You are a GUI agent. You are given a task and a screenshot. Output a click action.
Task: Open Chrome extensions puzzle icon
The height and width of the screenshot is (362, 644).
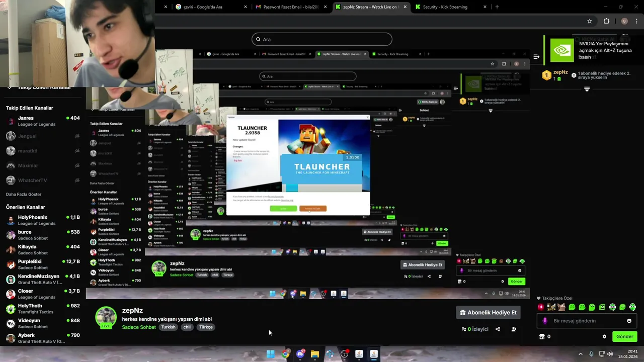(606, 21)
